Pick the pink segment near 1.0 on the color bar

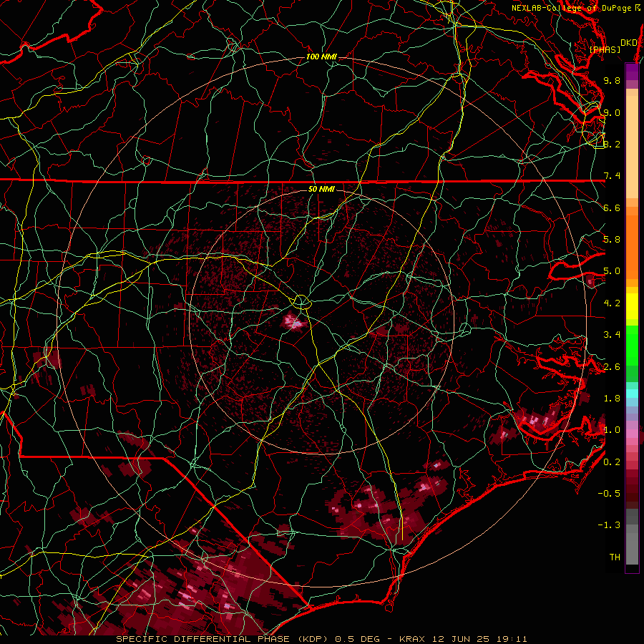tap(632, 434)
